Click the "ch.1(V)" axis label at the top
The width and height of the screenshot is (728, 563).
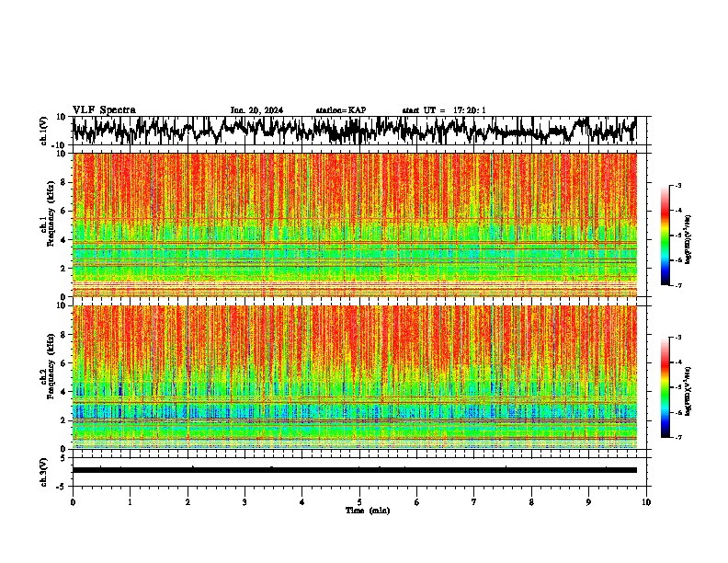45,131
